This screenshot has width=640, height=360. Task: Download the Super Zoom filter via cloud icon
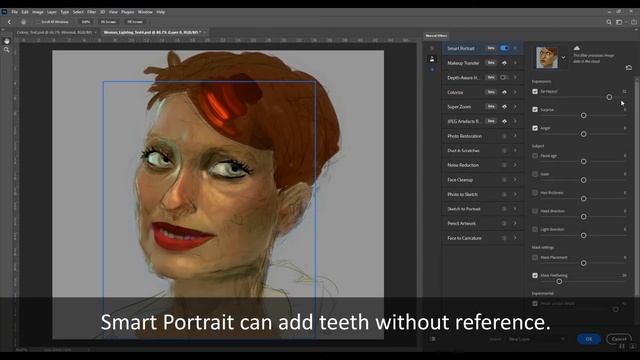[504, 107]
